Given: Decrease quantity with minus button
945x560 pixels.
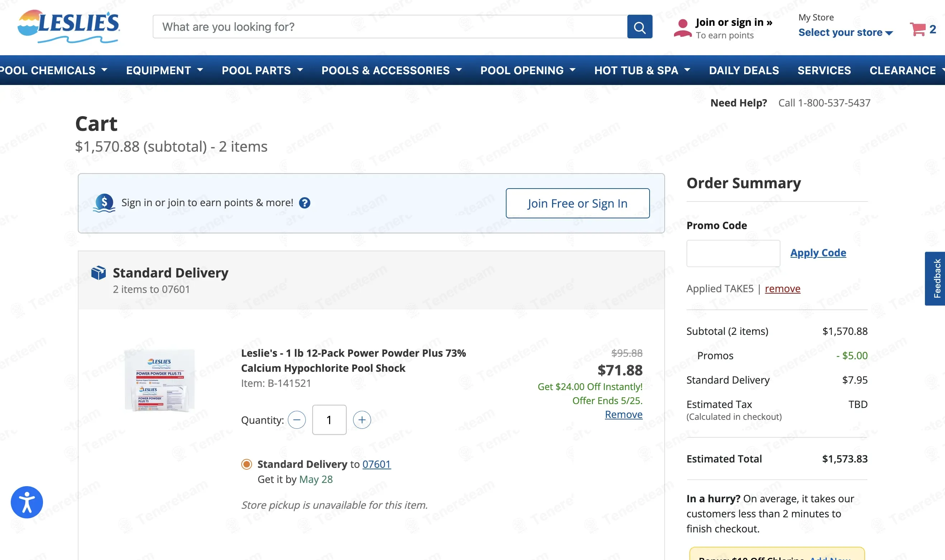Looking at the screenshot, I should [x=296, y=419].
